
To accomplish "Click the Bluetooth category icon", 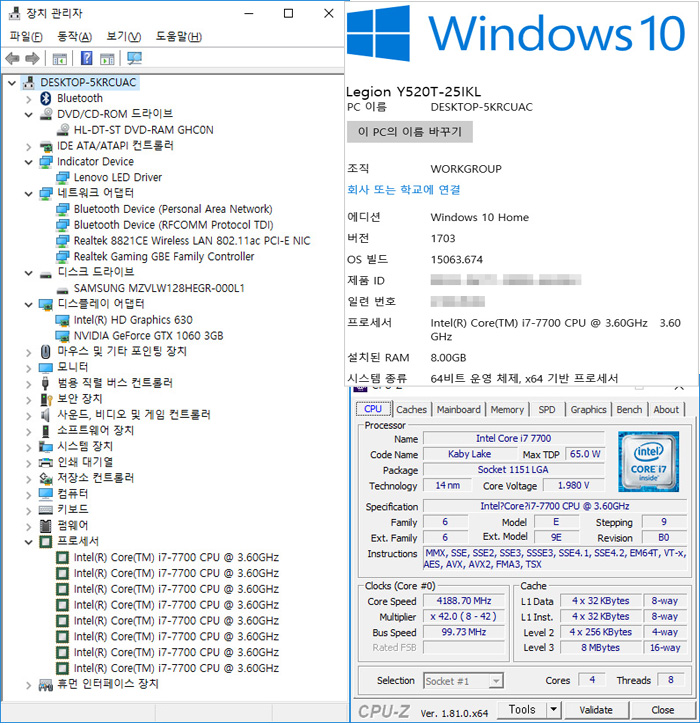I will pos(45,98).
